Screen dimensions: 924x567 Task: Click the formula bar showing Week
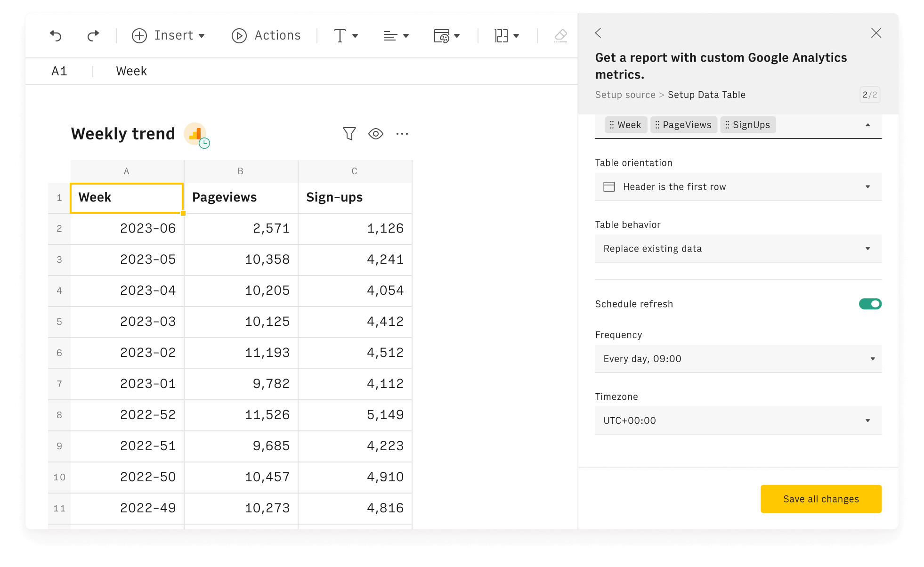click(131, 71)
